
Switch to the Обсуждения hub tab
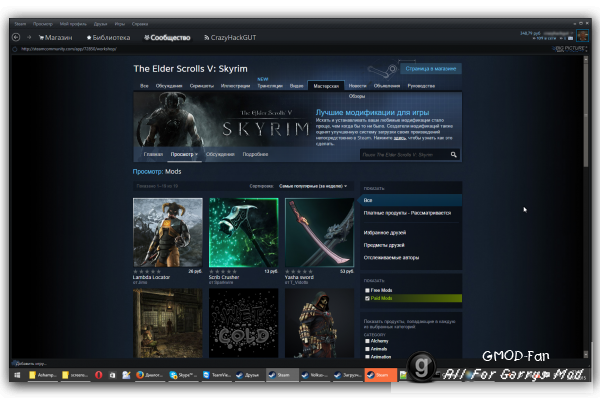coord(169,86)
